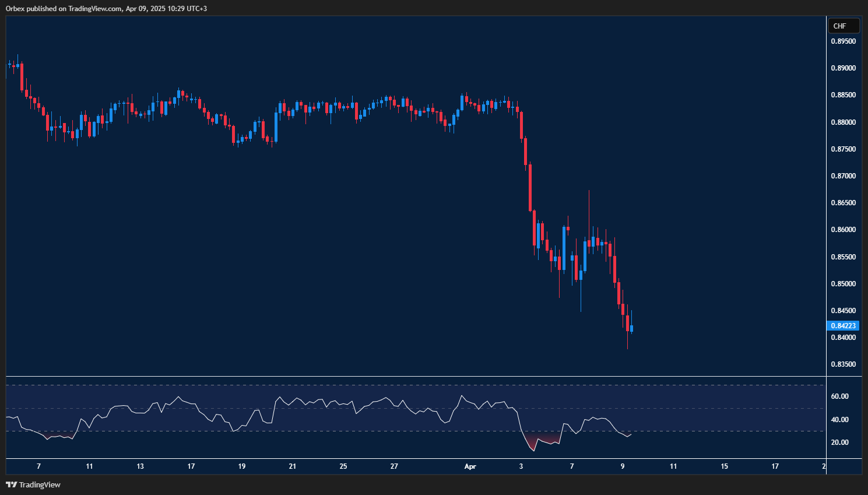Click the 0.86500 price scale value

pos(844,202)
